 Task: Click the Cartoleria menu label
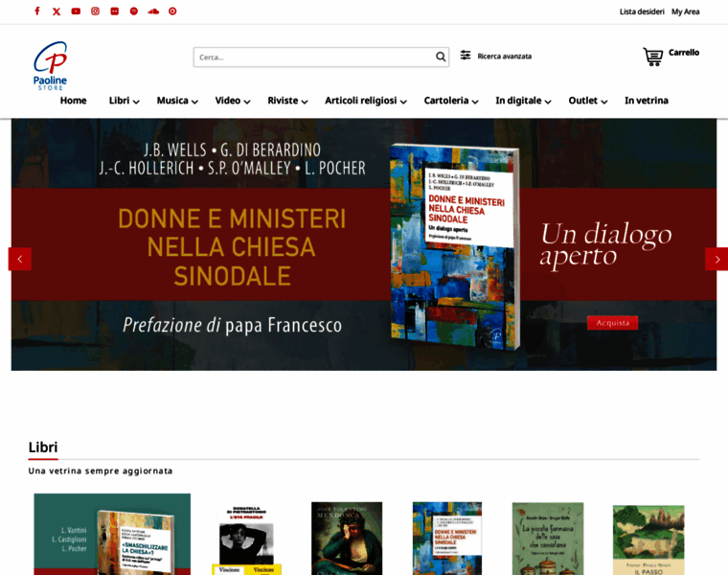point(446,101)
